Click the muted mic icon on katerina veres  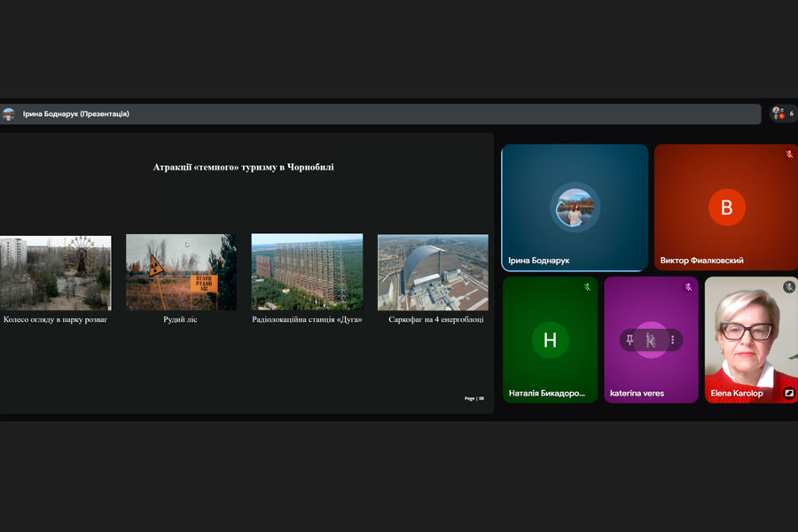pos(688,287)
